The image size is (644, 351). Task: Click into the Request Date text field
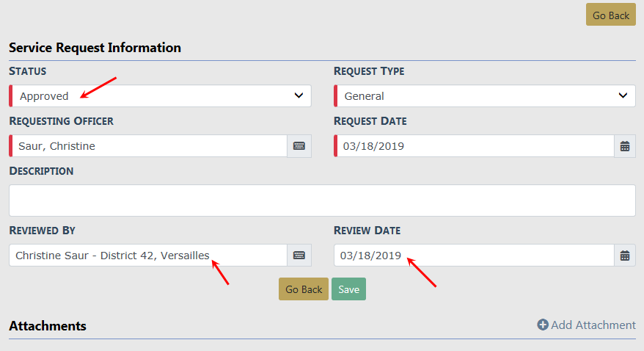[x=474, y=146]
